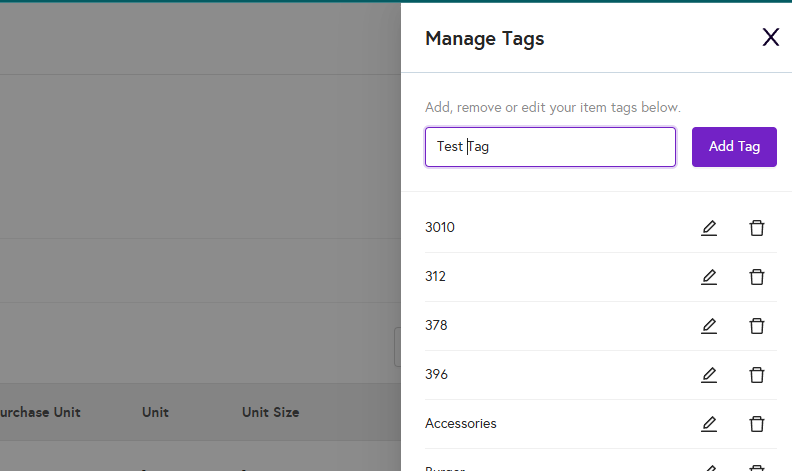Screen dimensions: 792x471
Task: Trash the 378 tag
Action: click(757, 326)
